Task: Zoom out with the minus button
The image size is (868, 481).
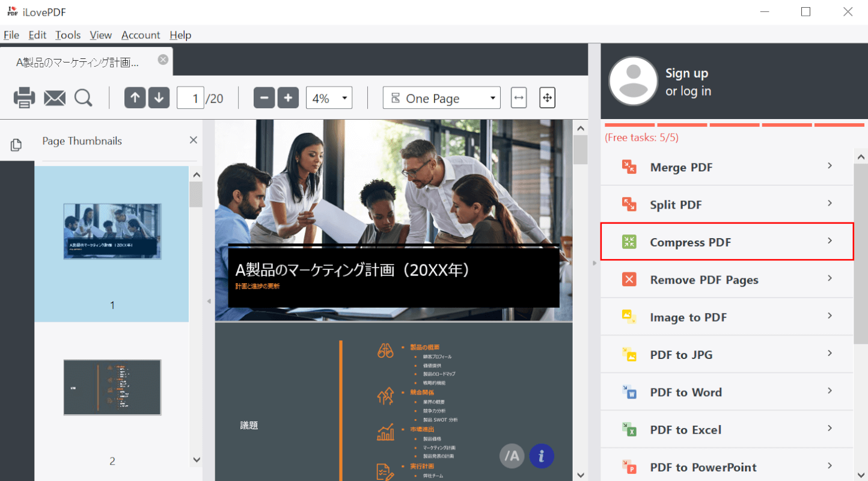Action: tap(264, 98)
